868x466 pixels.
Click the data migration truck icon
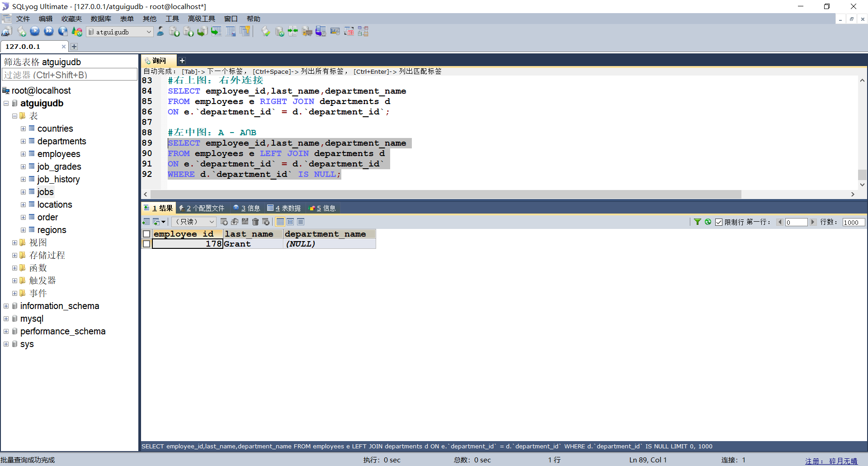point(307,32)
